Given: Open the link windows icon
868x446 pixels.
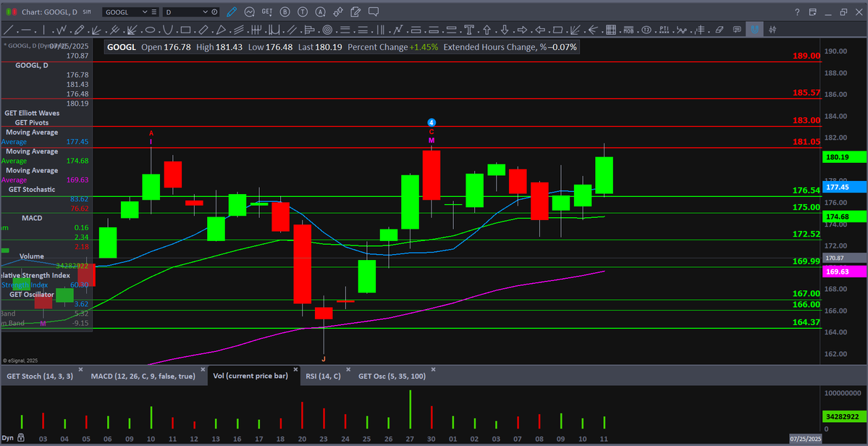Looking at the screenshot, I should coord(338,12).
